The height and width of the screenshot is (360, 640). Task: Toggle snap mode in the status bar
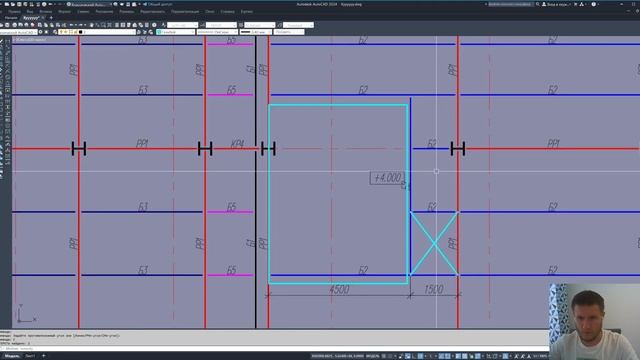pos(389,356)
